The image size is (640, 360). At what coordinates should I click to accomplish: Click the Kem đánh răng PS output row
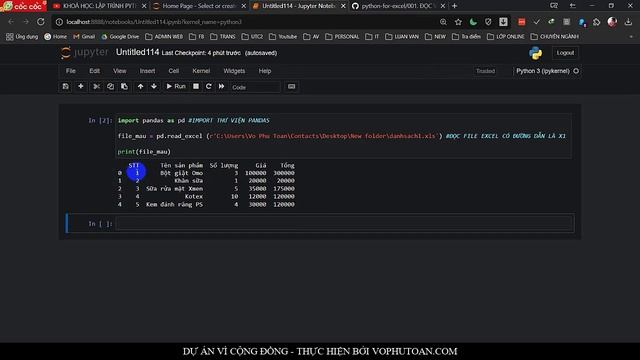pos(207,204)
